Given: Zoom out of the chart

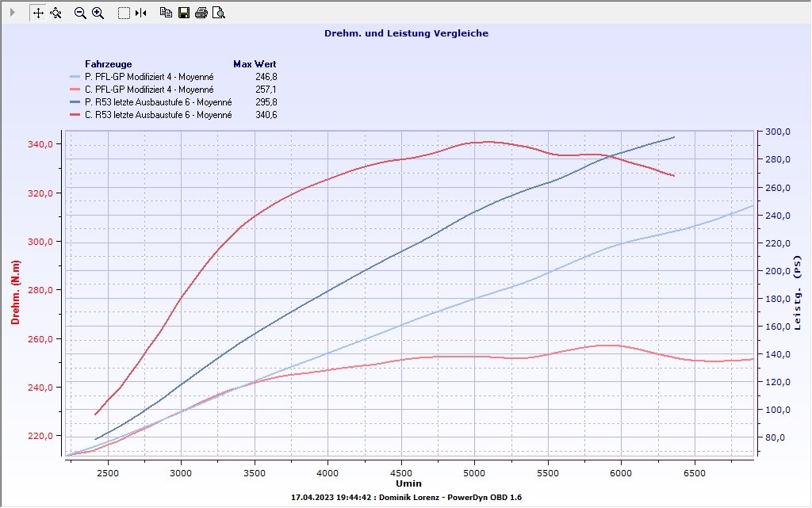Looking at the screenshot, I should [80, 13].
